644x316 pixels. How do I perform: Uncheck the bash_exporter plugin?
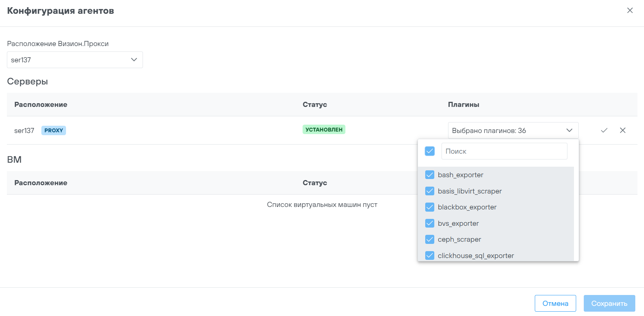click(x=430, y=175)
